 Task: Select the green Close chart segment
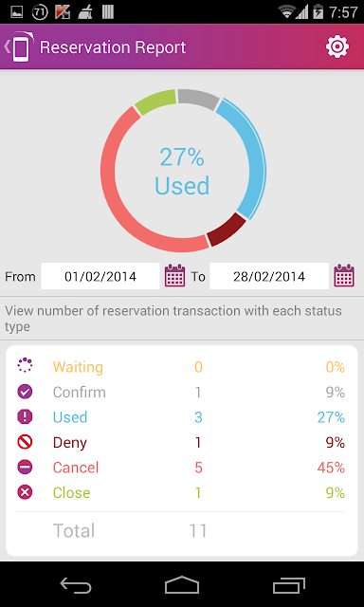(x=155, y=101)
